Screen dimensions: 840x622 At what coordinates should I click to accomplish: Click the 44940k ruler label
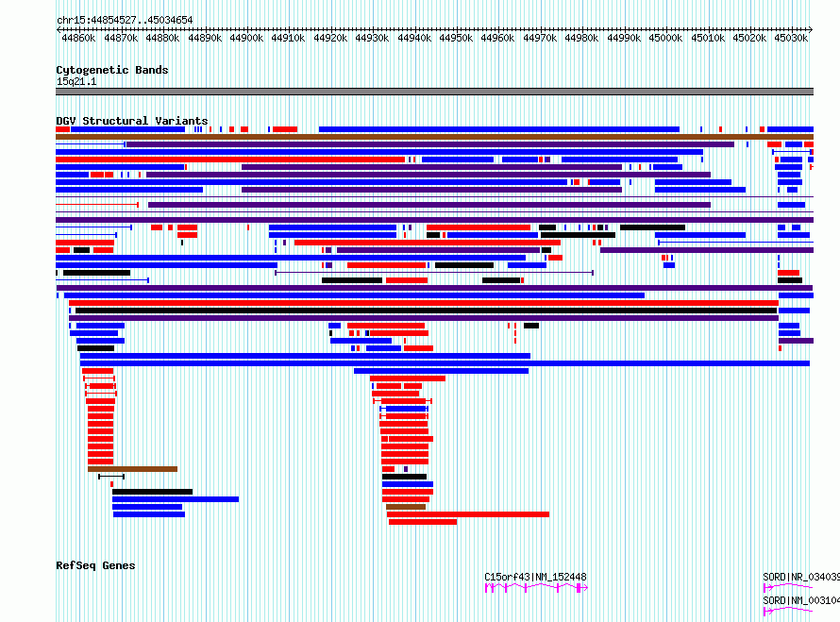pos(414,38)
